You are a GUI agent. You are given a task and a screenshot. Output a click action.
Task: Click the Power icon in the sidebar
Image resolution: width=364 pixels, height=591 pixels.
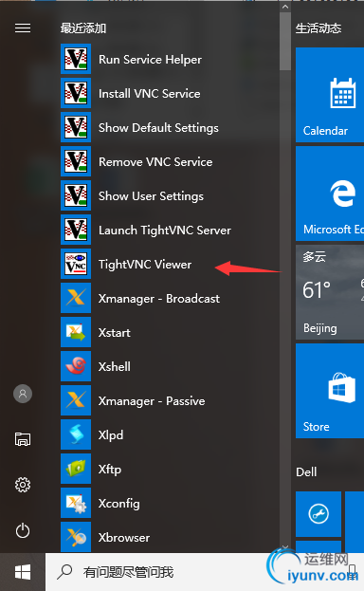(23, 530)
